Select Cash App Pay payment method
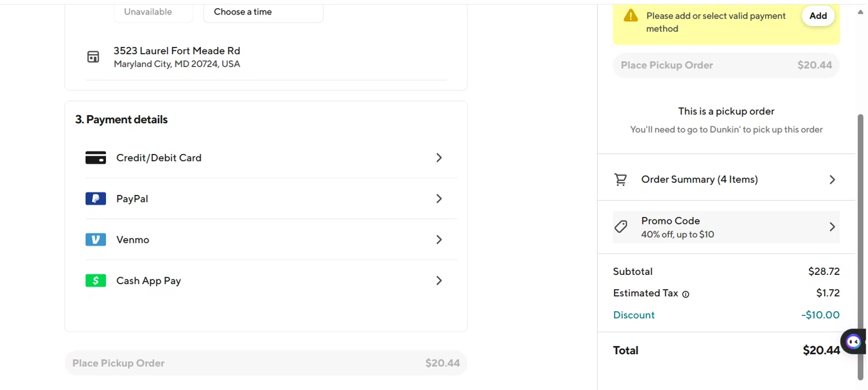 [x=149, y=281]
